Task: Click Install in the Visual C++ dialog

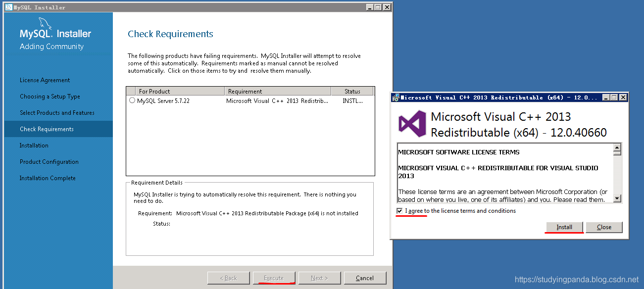Action: (564, 227)
